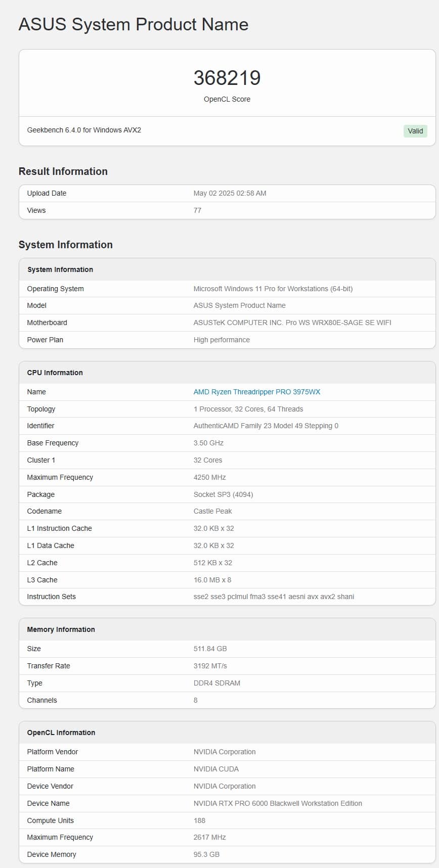439x868 pixels.
Task: Click the Transfer Rate value 3192 MT/s
Action: tap(210, 666)
